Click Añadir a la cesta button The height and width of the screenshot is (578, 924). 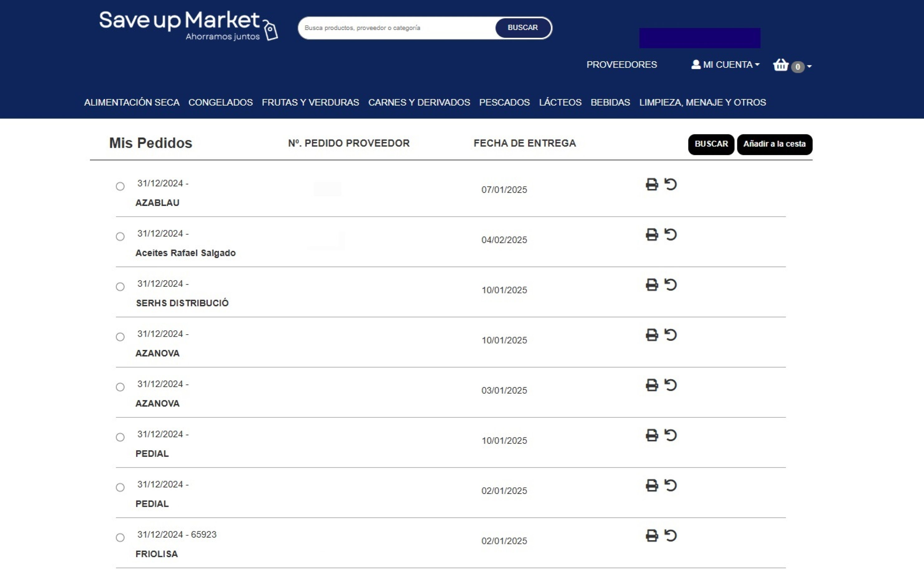pos(774,144)
